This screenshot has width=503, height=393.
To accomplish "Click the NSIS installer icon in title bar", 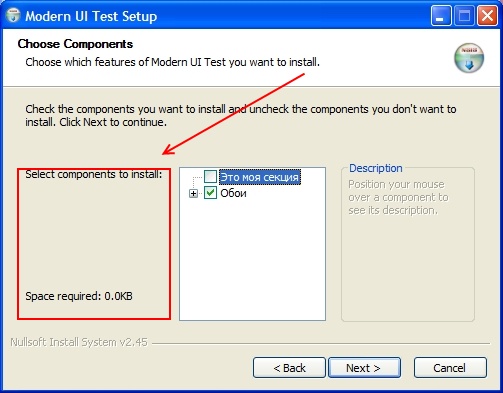I will click(x=13, y=16).
